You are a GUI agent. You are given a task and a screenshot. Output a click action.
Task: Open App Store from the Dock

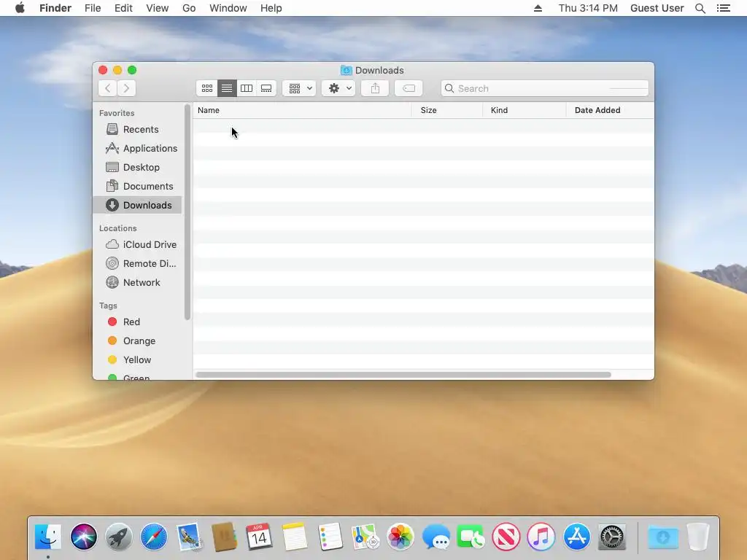[576, 537]
